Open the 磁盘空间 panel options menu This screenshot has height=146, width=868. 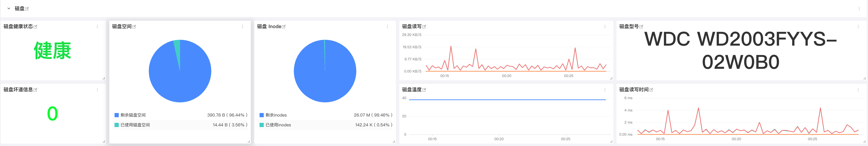[x=242, y=26]
